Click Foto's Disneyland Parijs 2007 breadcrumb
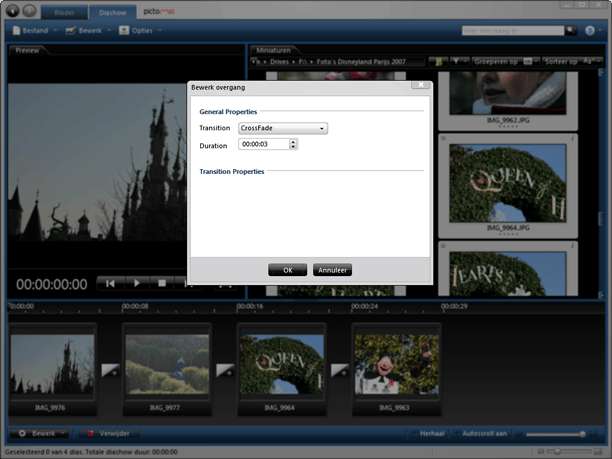The width and height of the screenshot is (612, 459). 361,62
